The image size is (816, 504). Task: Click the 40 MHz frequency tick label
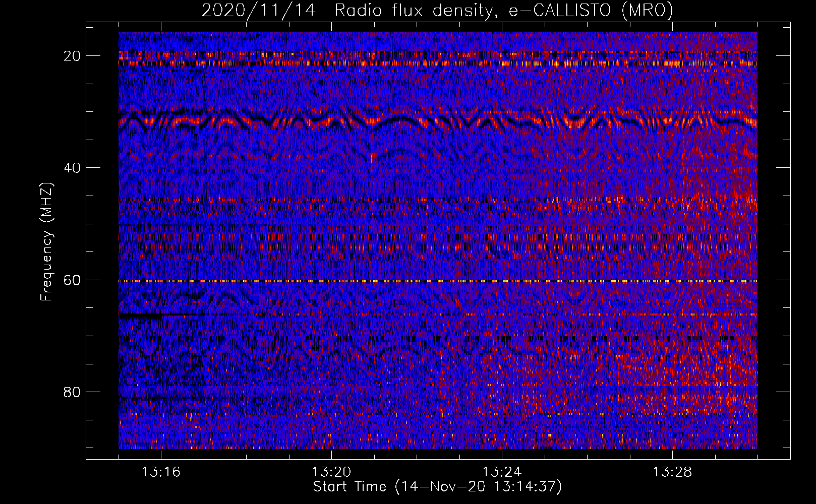(73, 168)
